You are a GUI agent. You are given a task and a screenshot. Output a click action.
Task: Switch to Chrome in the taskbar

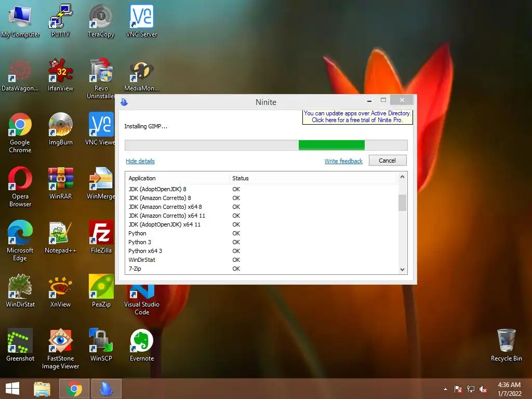point(74,389)
